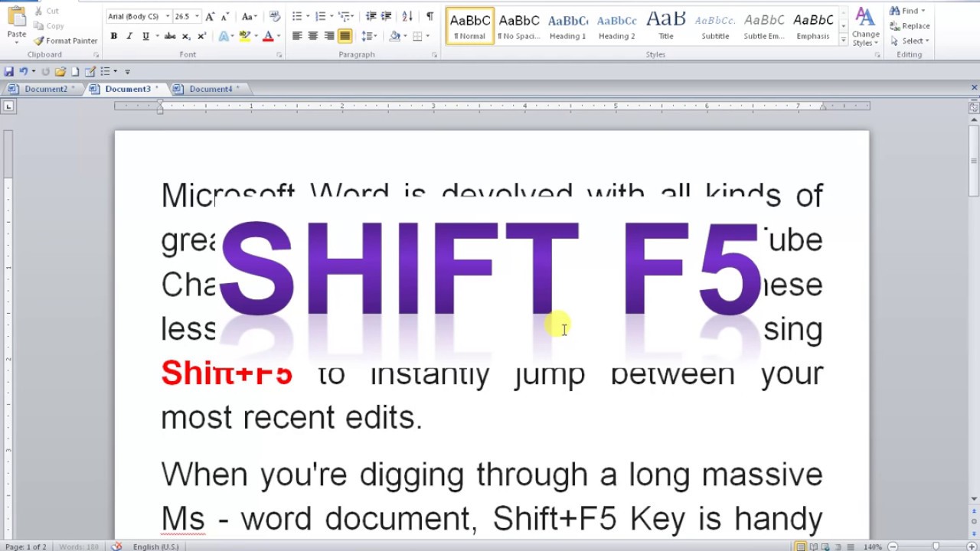The height and width of the screenshot is (551, 980).
Task: Click the New document icon
Action: [75, 71]
